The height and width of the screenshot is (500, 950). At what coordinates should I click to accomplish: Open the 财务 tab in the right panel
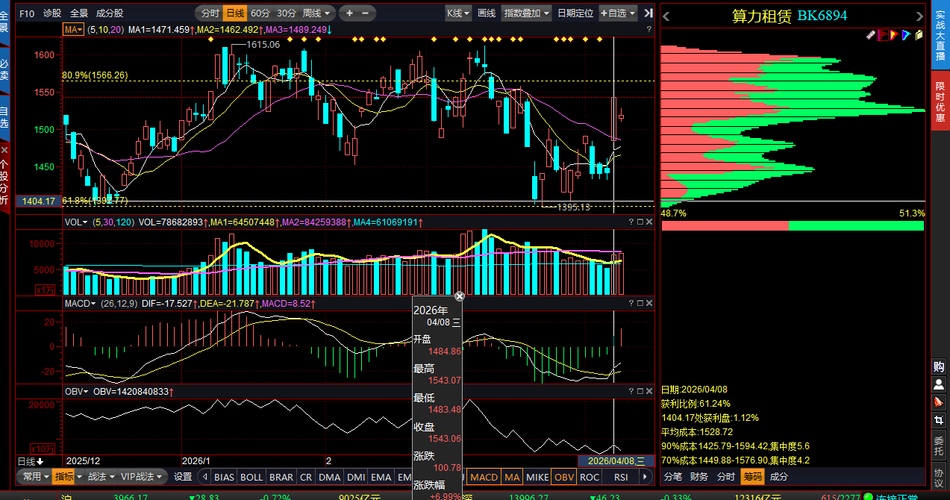click(x=699, y=477)
